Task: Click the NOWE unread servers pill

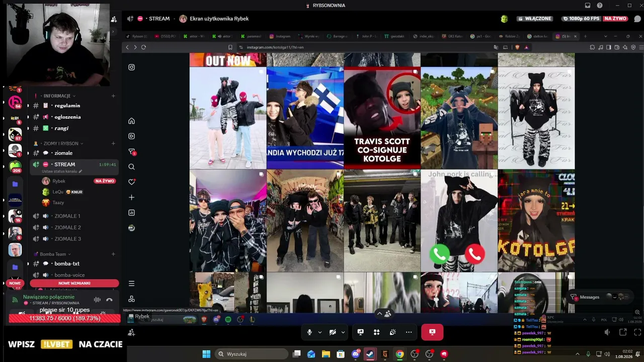Action: (15, 283)
